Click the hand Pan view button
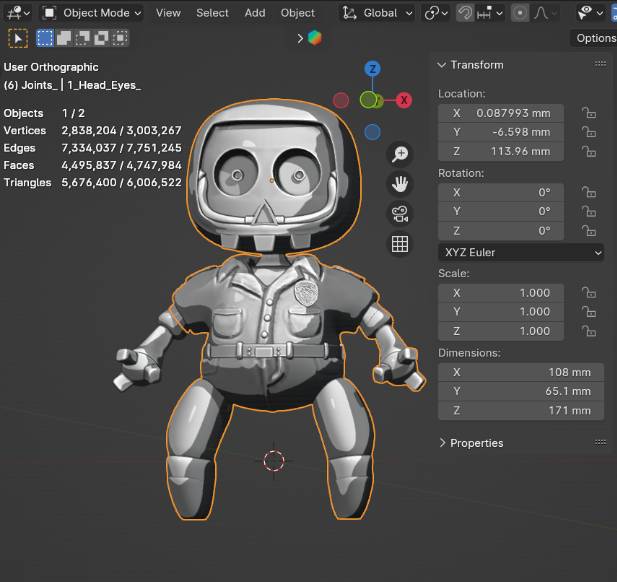The image size is (617, 582). click(x=400, y=184)
